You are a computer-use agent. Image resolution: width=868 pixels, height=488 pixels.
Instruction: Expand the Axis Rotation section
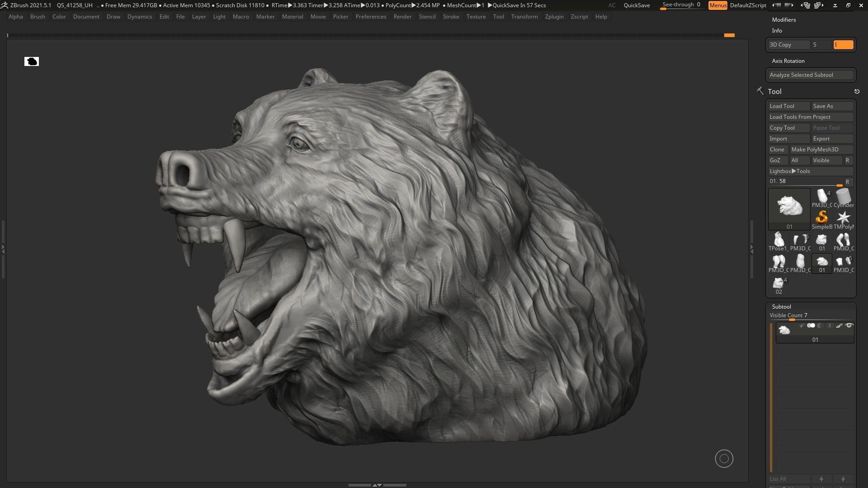[x=788, y=61]
